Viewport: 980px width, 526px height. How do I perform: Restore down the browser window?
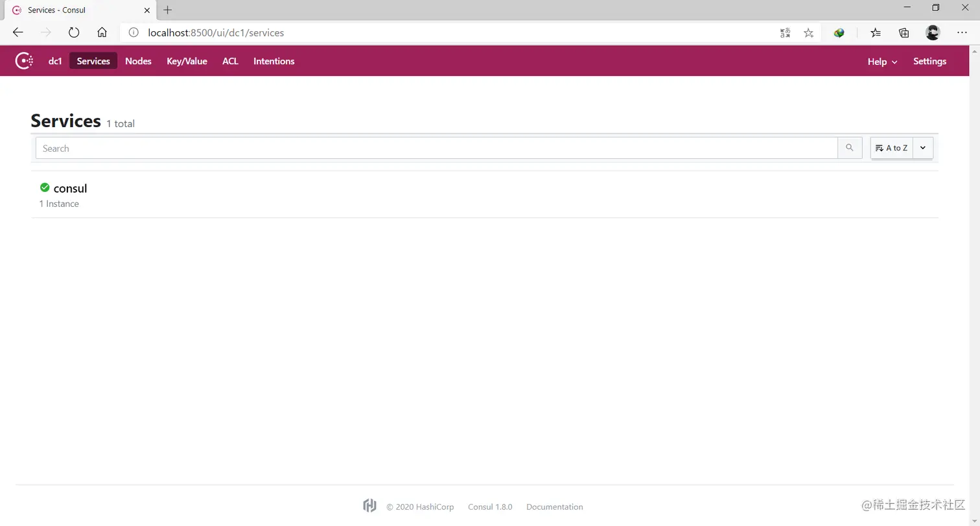point(935,8)
